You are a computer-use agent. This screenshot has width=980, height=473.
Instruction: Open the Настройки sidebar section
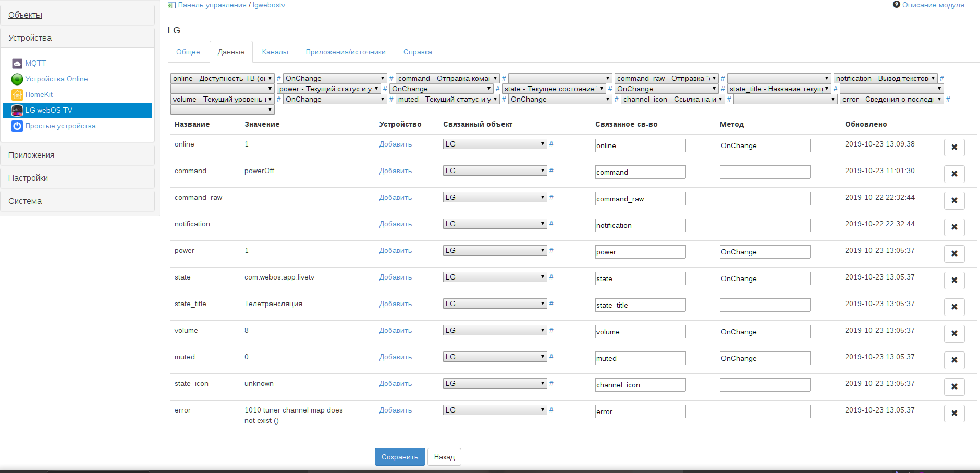click(x=78, y=178)
